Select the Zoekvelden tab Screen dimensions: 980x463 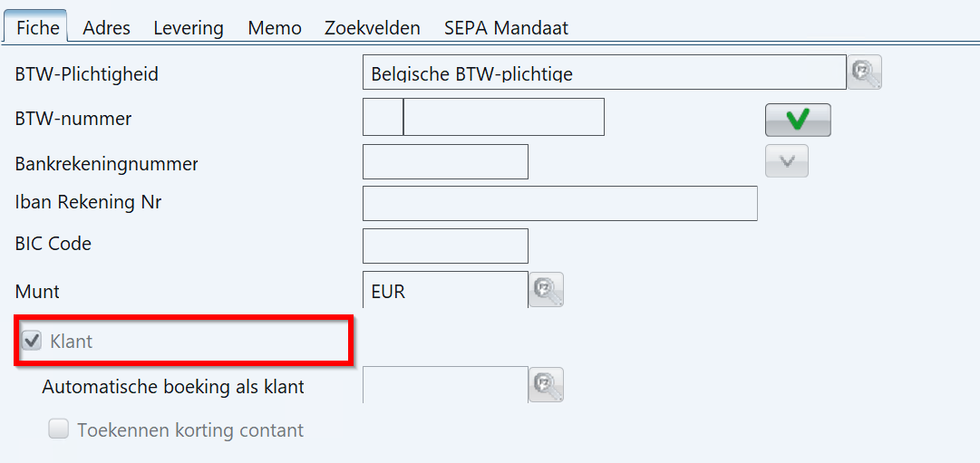pos(373,28)
